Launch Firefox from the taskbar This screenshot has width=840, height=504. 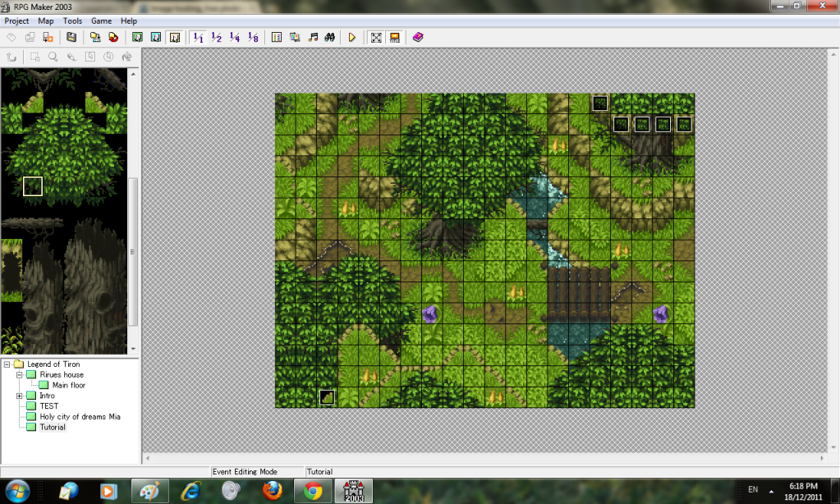coord(272,491)
